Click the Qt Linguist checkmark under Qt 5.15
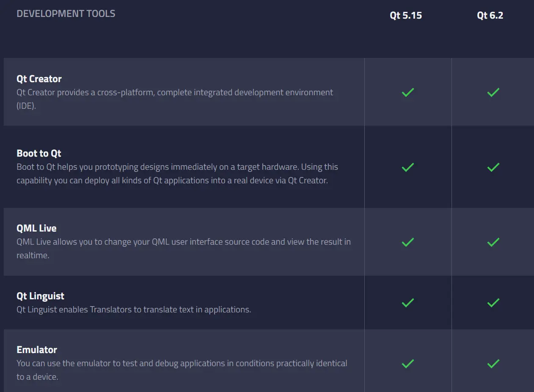The width and height of the screenshot is (534, 392). [x=408, y=303]
